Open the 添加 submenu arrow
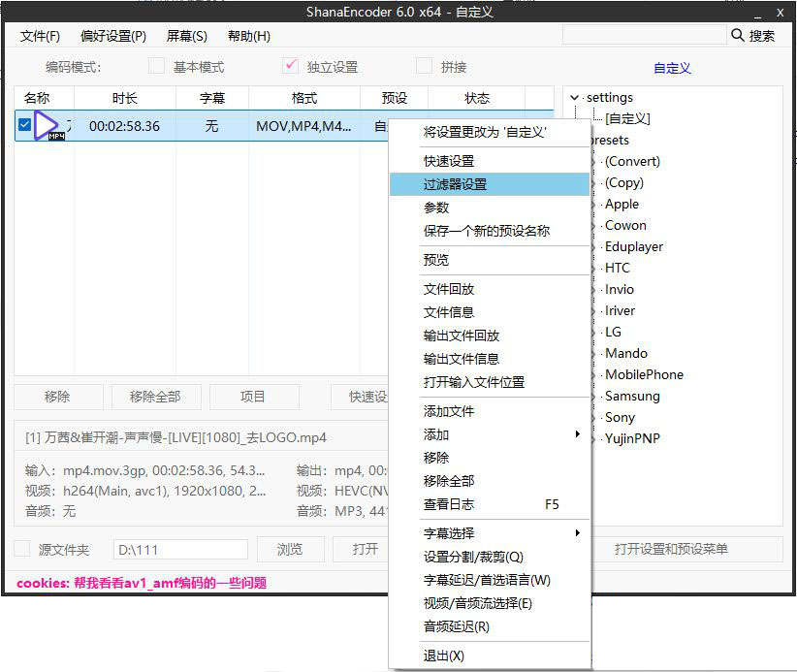The image size is (797, 672). point(578,434)
